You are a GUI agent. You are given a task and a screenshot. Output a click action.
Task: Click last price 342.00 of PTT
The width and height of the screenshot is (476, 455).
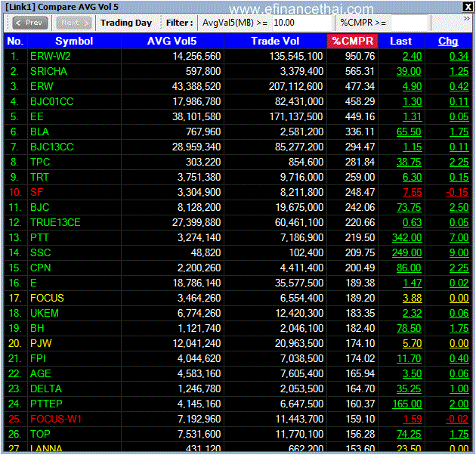[406, 238]
